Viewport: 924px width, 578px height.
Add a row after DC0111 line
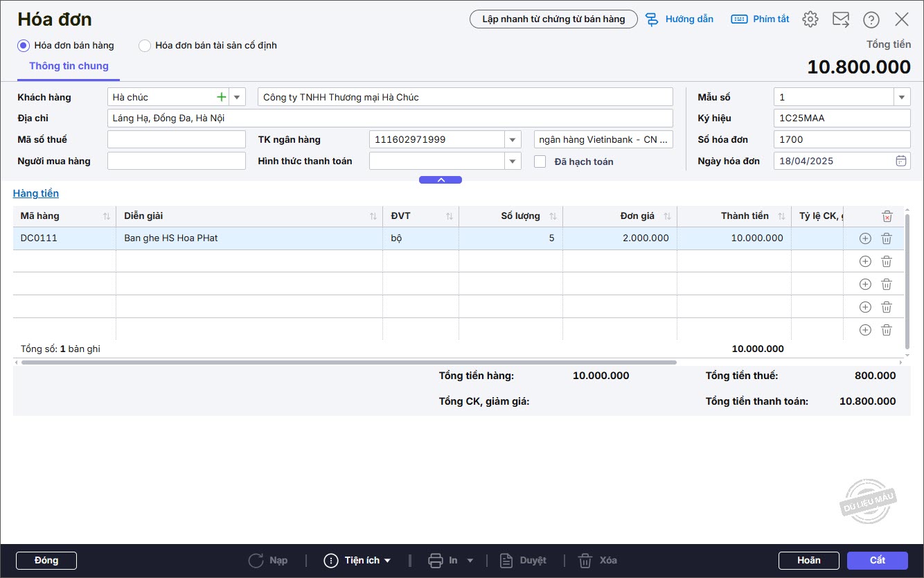click(864, 238)
